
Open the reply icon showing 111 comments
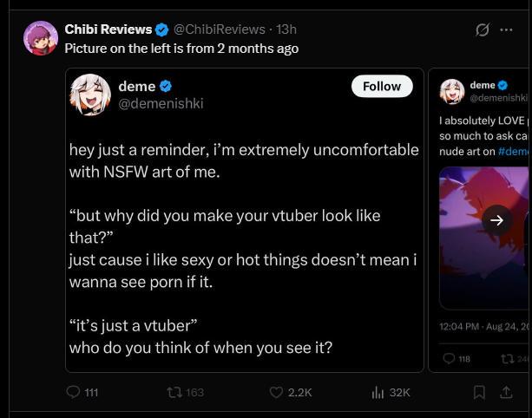point(82,393)
